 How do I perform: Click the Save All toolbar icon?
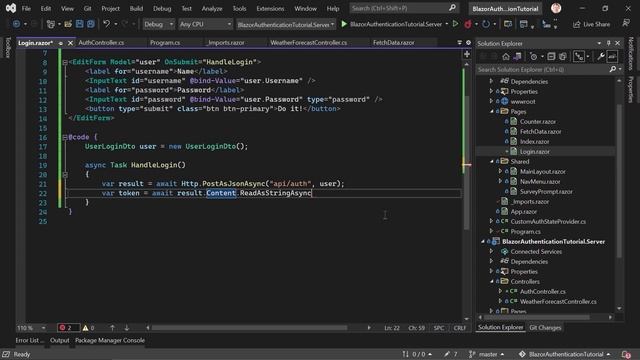click(91, 24)
